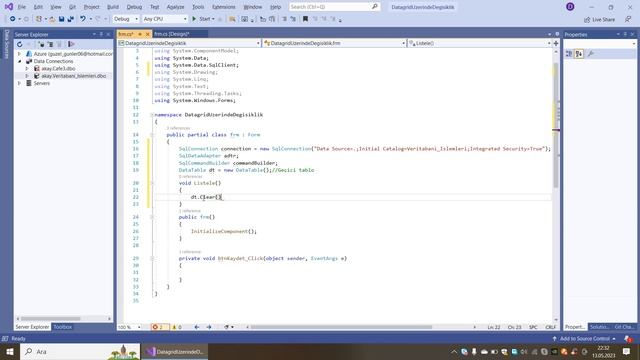
Task: Expand the akay.Cafe3.dbo connection
Action: coord(27,69)
